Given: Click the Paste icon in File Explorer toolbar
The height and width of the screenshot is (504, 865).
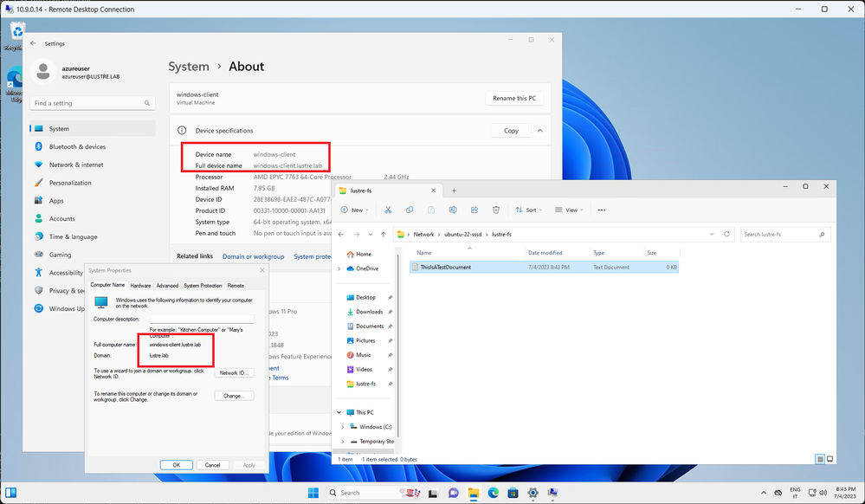Looking at the screenshot, I should tap(431, 210).
